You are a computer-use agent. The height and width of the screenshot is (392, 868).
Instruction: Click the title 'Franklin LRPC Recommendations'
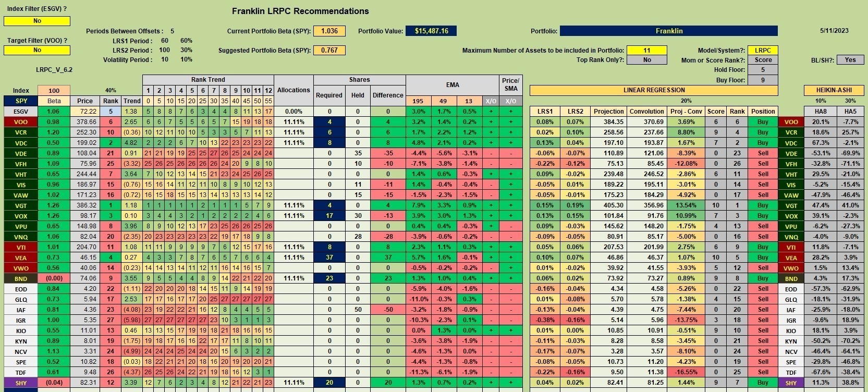coord(300,11)
